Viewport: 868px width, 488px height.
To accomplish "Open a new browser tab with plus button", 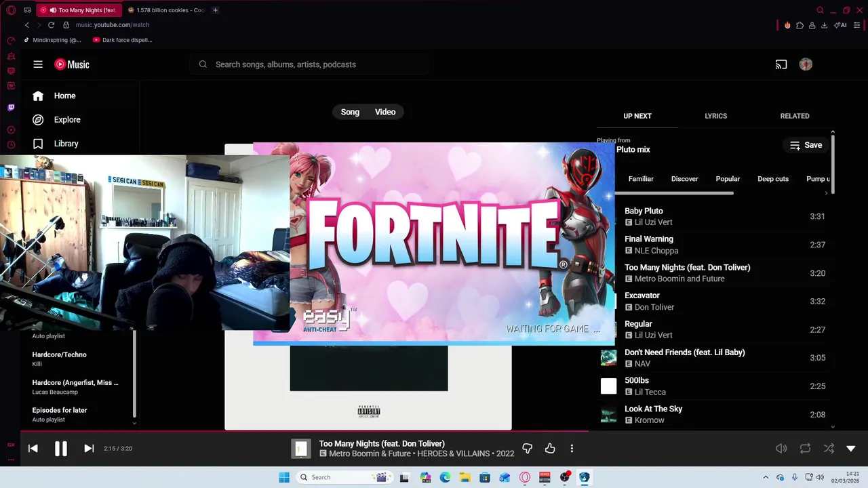I will [215, 10].
